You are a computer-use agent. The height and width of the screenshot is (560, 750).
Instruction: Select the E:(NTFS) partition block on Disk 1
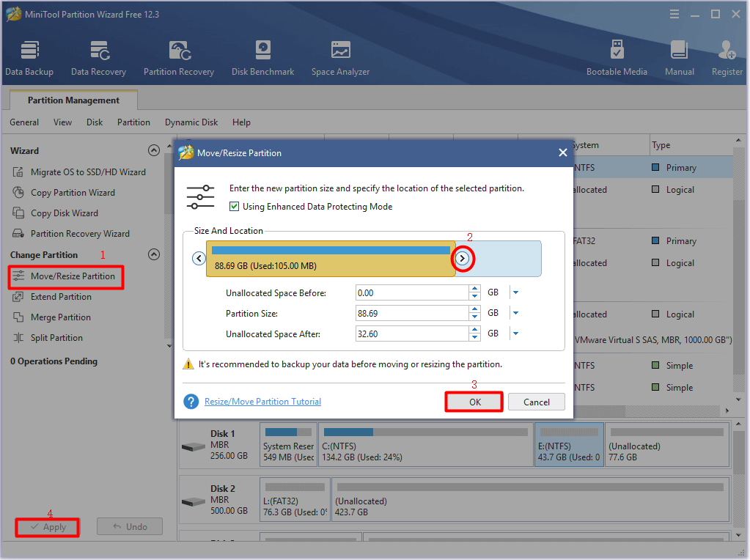[x=569, y=444]
